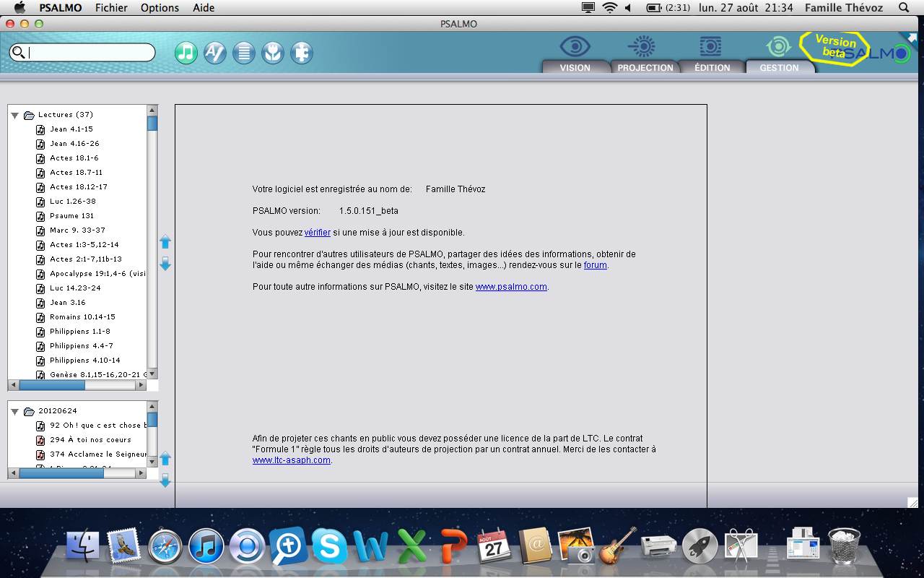Select 'Luc 14.23-24' reading
The height and width of the screenshot is (578, 924).
pos(75,288)
